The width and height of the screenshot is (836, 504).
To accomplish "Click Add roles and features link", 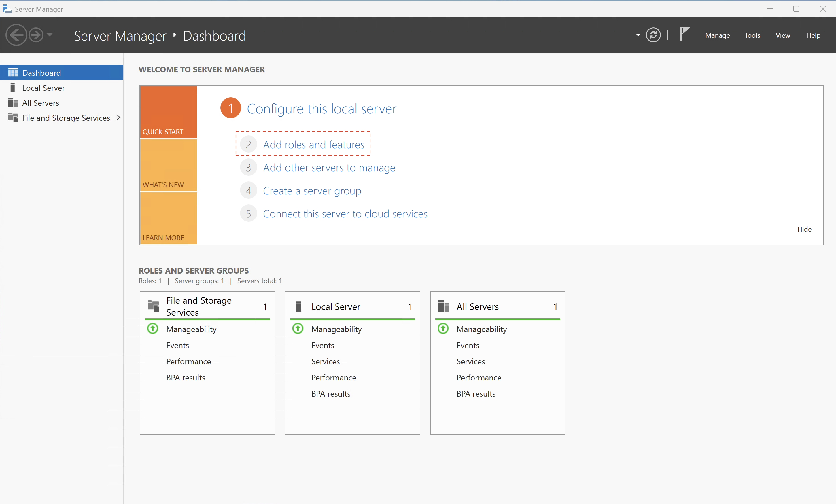I will click(313, 145).
